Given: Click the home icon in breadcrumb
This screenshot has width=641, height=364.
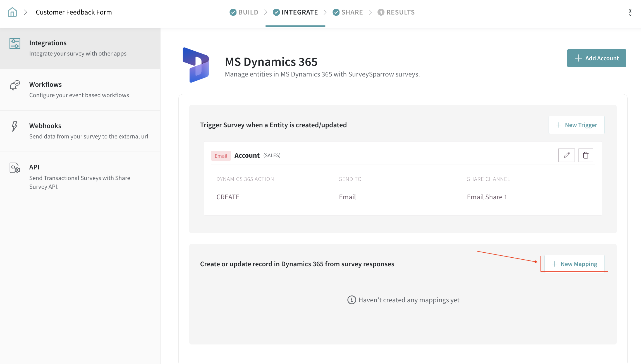Looking at the screenshot, I should coord(12,12).
